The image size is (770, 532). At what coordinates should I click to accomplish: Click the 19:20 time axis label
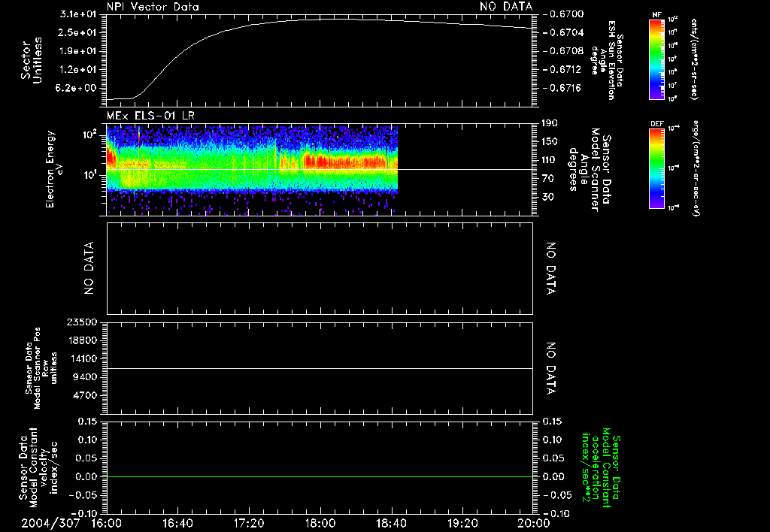click(x=462, y=523)
